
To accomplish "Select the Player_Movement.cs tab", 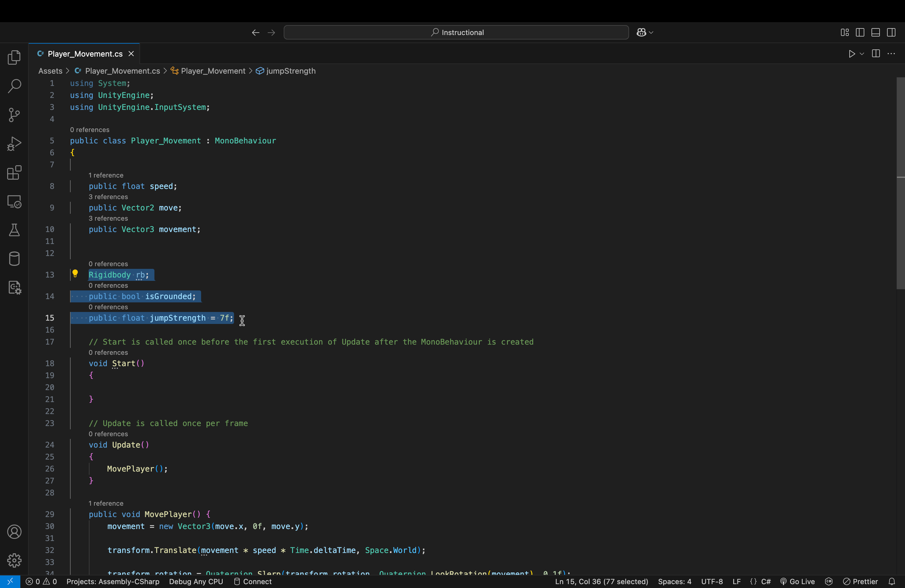I will click(85, 54).
